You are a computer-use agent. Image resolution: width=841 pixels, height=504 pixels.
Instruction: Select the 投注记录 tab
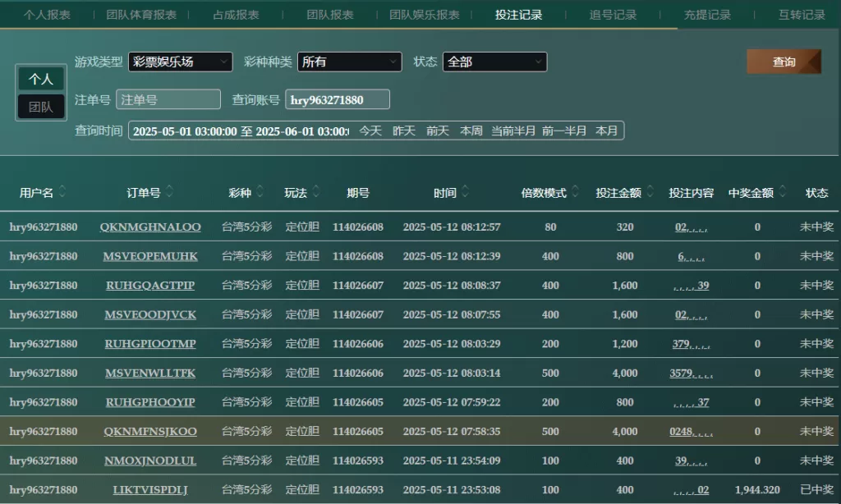point(519,15)
